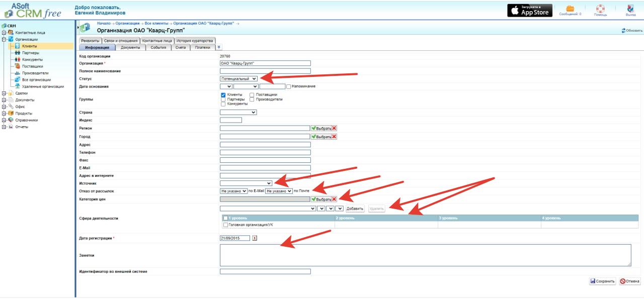This screenshot has width=644, height=299.
Task: Click into the Заметки notes text area
Action: pos(425,255)
